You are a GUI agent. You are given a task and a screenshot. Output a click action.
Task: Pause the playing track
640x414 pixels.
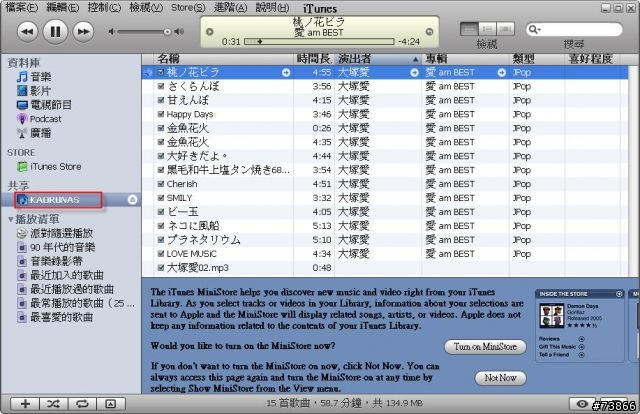click(x=55, y=31)
